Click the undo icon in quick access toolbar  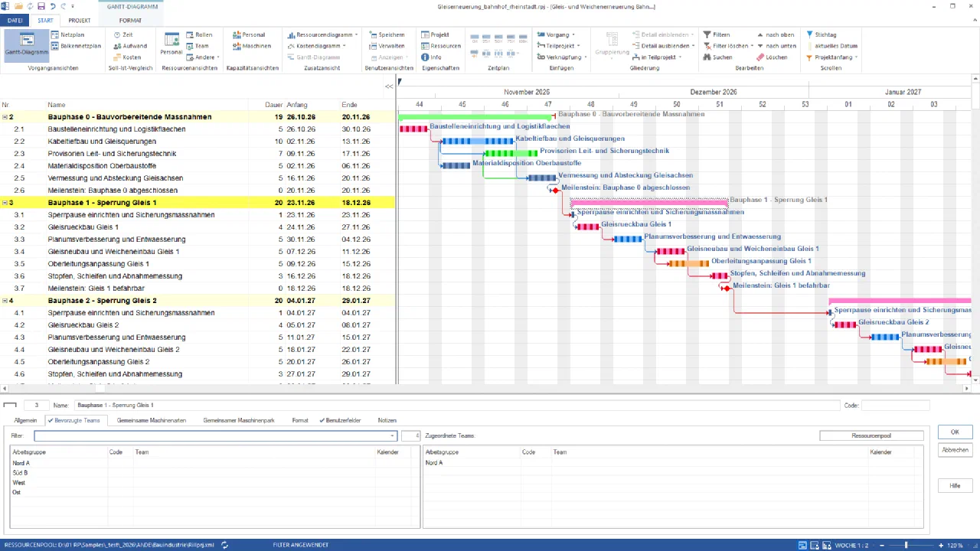[x=52, y=6]
